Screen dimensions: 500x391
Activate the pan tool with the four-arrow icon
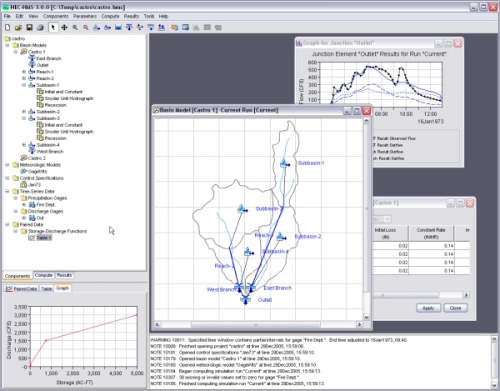[x=64, y=27]
